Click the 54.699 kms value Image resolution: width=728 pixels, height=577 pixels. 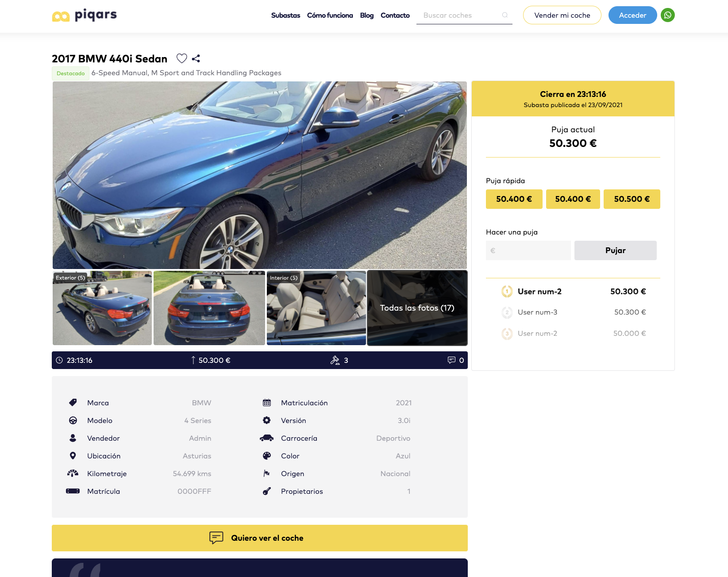point(192,473)
